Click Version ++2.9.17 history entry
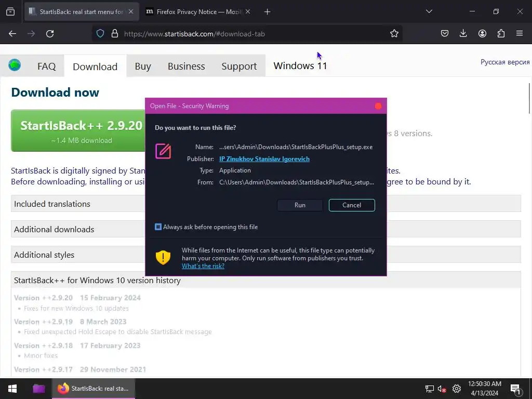This screenshot has width=532, height=399. (x=80, y=369)
